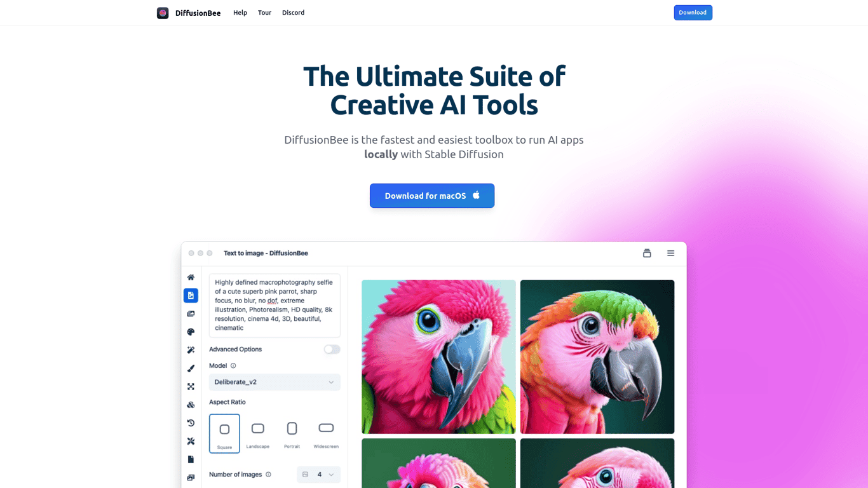This screenshot has height=488, width=868.
Task: Select the paintbrush tool in sidebar
Action: [191, 369]
